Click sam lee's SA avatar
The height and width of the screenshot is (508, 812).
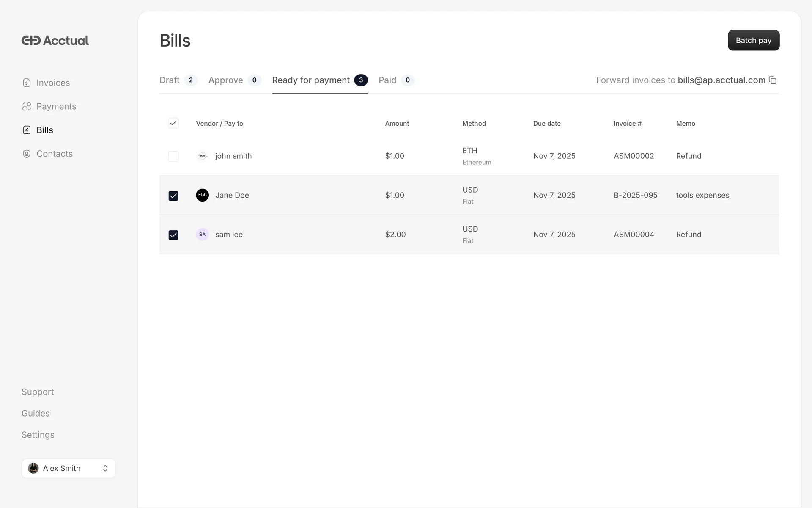(202, 234)
